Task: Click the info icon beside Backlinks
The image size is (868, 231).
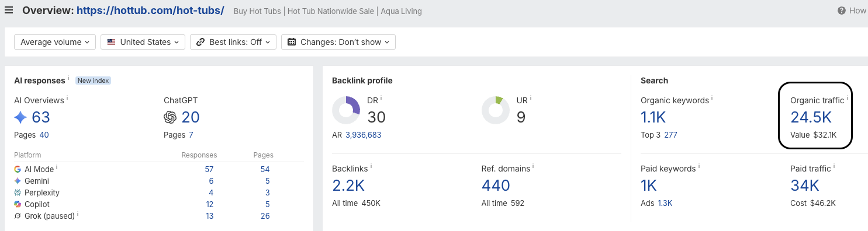Action: coord(371,167)
